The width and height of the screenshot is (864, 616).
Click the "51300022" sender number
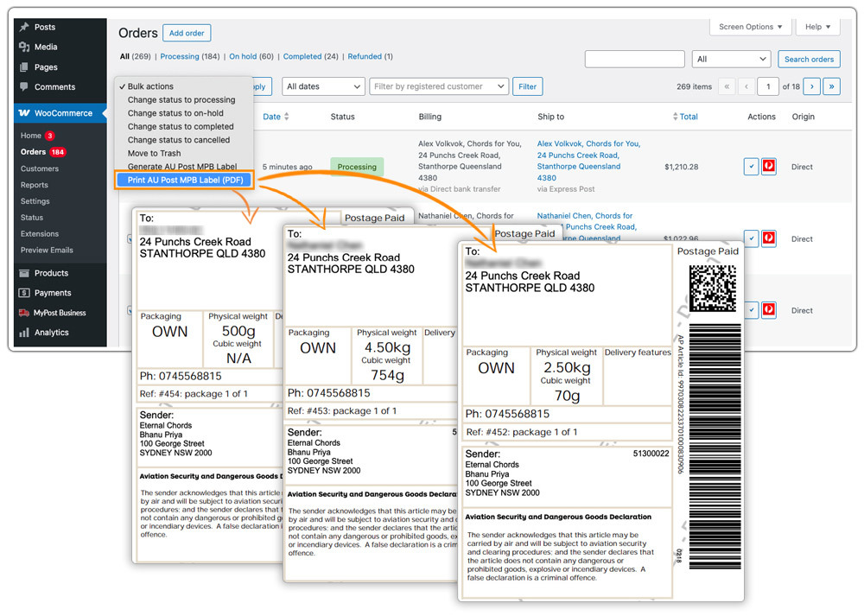tap(651, 454)
